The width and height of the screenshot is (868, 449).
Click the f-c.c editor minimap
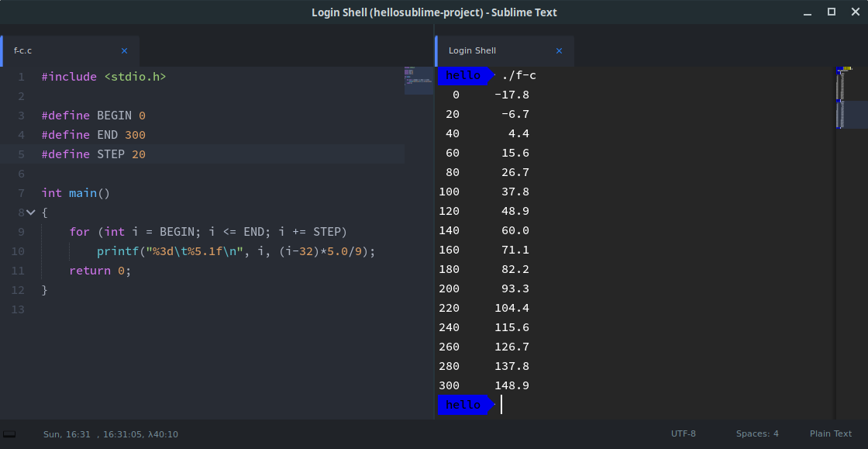pyautogui.click(x=418, y=81)
